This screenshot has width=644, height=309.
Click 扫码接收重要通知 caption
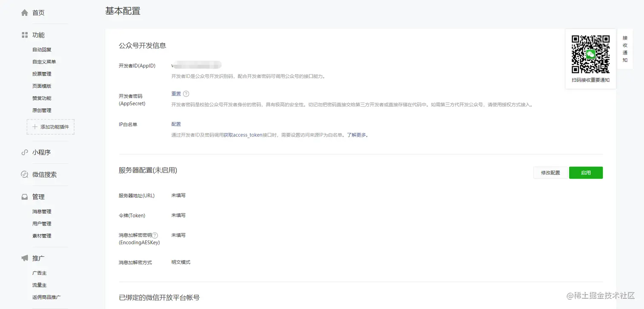pos(590,80)
